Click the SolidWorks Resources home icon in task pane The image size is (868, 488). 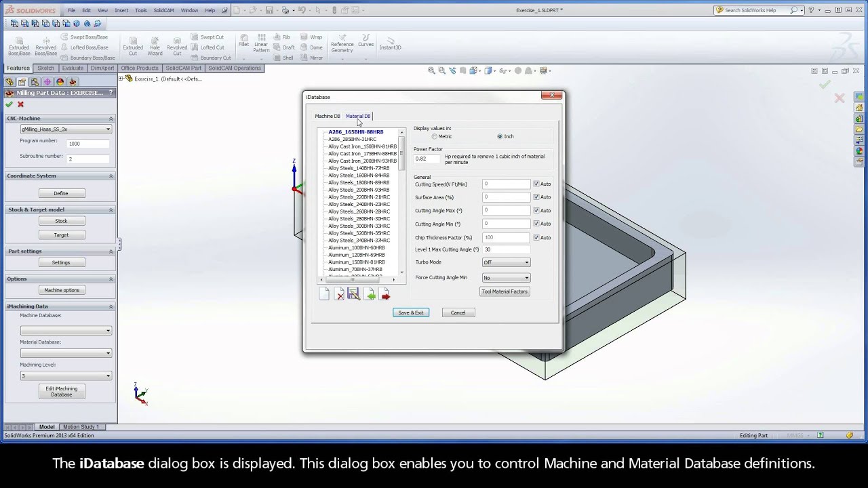tap(859, 108)
